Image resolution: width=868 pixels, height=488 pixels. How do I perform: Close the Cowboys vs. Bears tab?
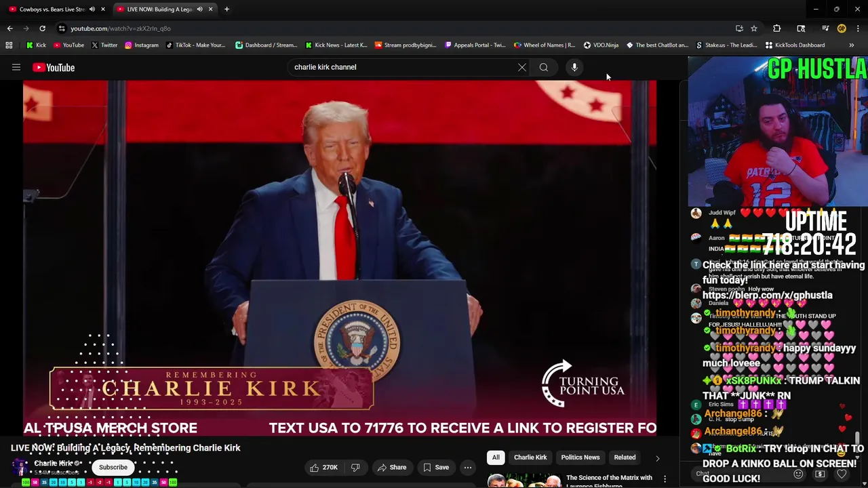(x=102, y=9)
